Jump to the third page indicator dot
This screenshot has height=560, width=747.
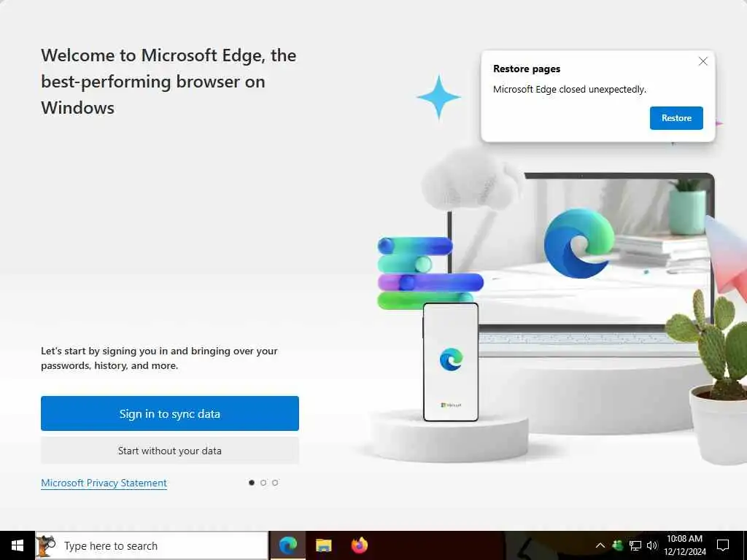point(275,483)
